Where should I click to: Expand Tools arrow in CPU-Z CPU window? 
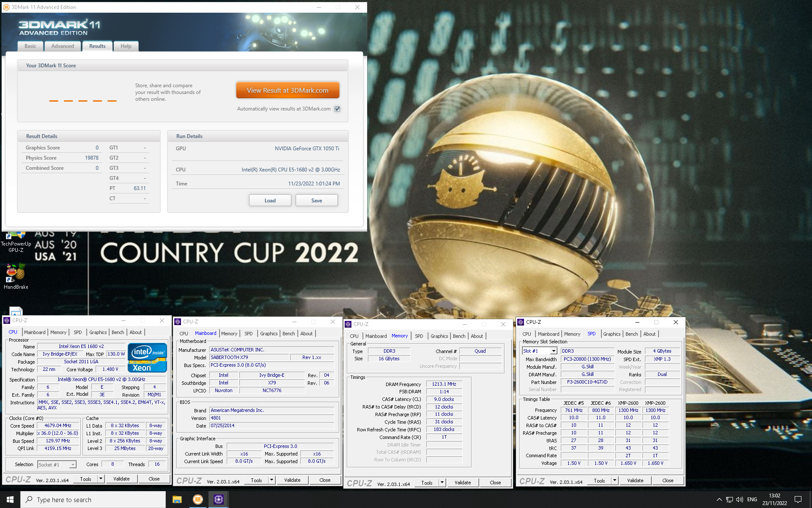(101, 479)
